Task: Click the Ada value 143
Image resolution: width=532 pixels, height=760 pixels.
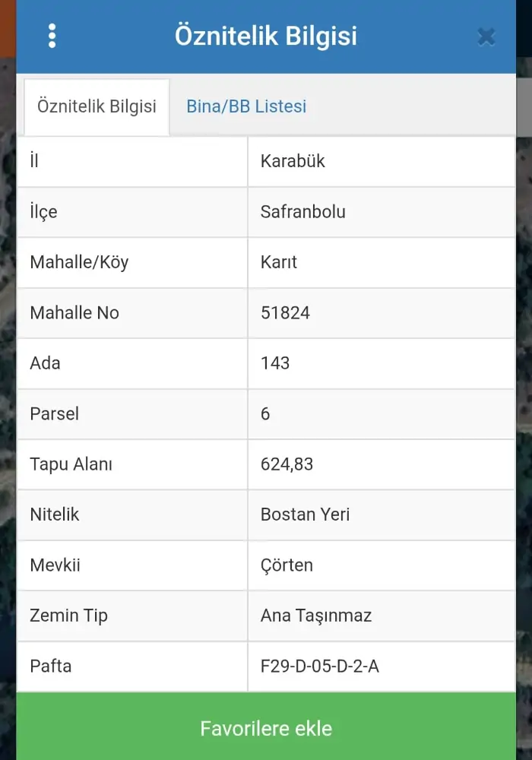Action: point(275,363)
